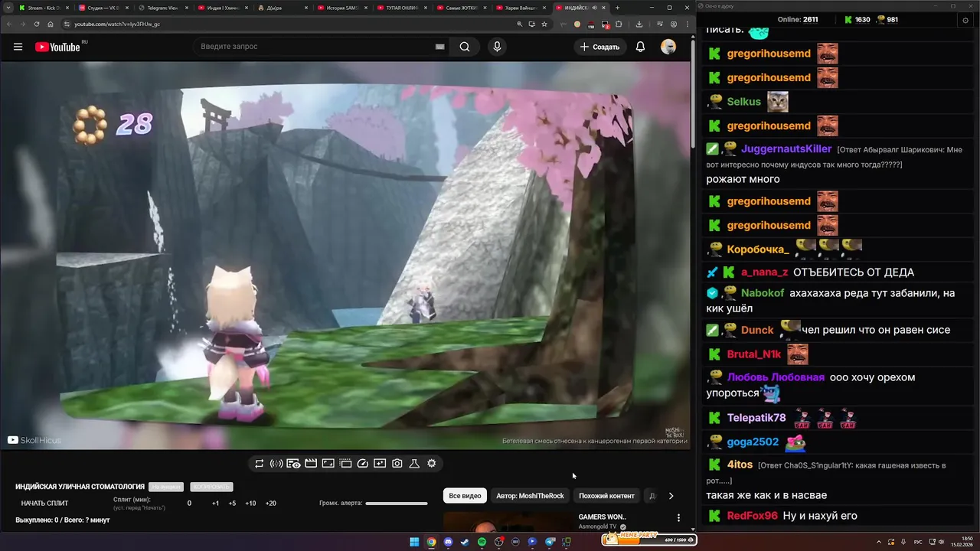The height and width of the screenshot is (551, 980).
Task: Click the loop icon in player toolbar
Action: [x=260, y=464]
